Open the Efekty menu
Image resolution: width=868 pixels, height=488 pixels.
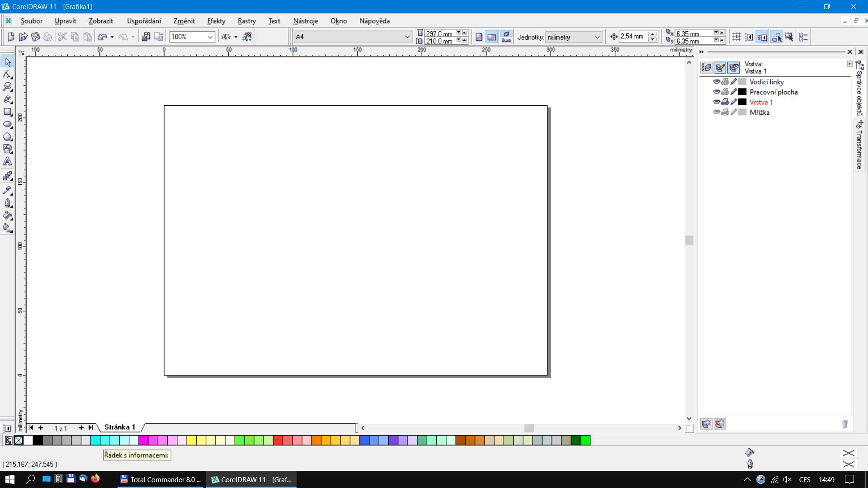[216, 21]
